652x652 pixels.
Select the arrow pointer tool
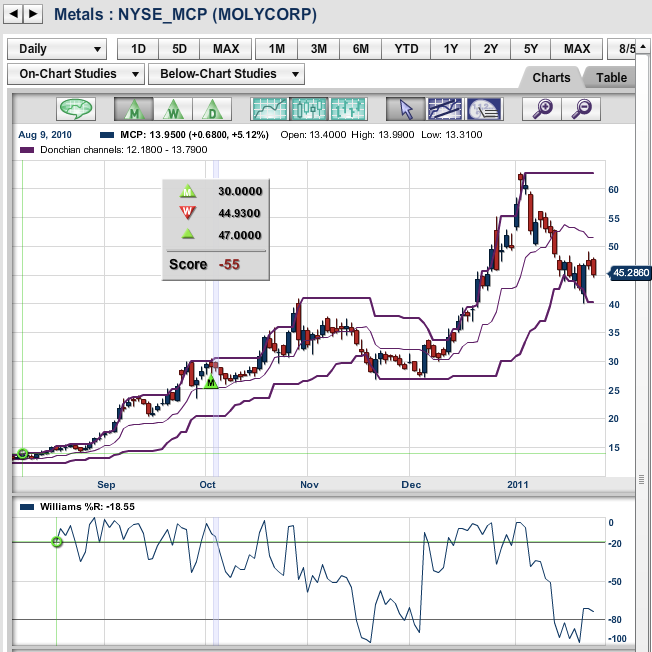pos(406,109)
